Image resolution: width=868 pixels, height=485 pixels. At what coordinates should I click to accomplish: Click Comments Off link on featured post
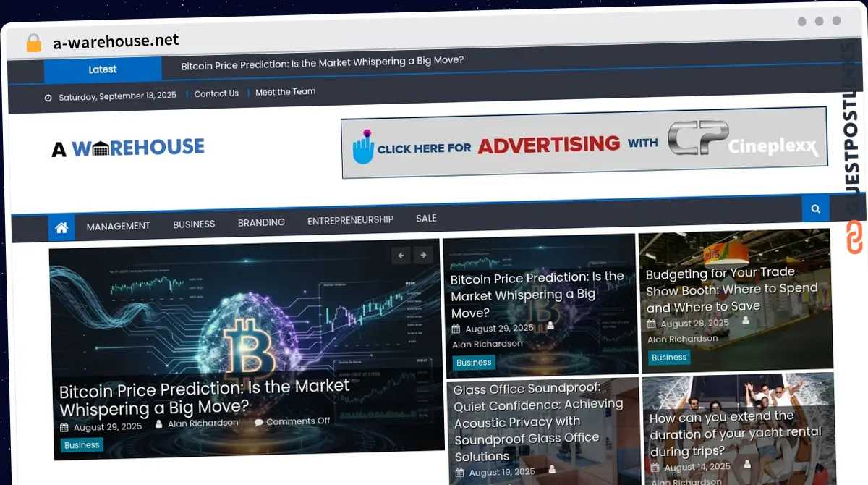click(298, 421)
